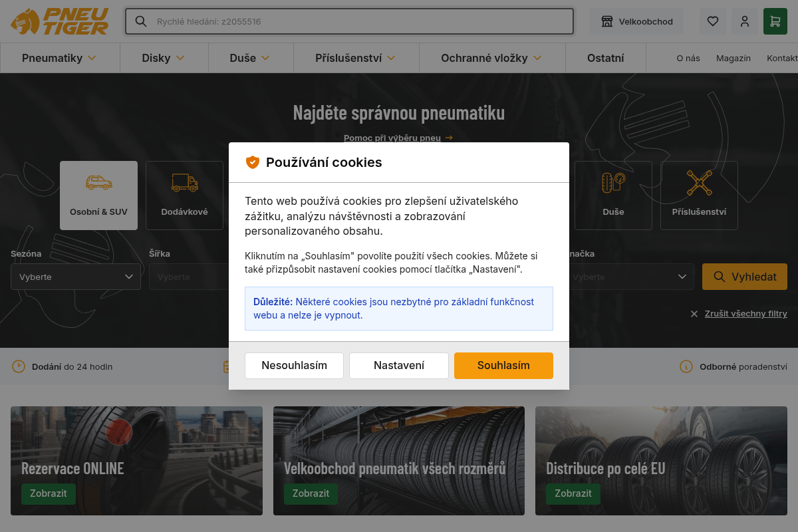This screenshot has width=798, height=532.
Task: Open the Sezóna dropdown
Action: (x=76, y=277)
